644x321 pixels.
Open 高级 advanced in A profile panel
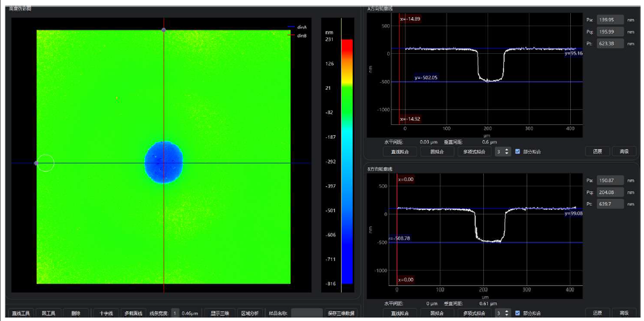click(x=624, y=151)
